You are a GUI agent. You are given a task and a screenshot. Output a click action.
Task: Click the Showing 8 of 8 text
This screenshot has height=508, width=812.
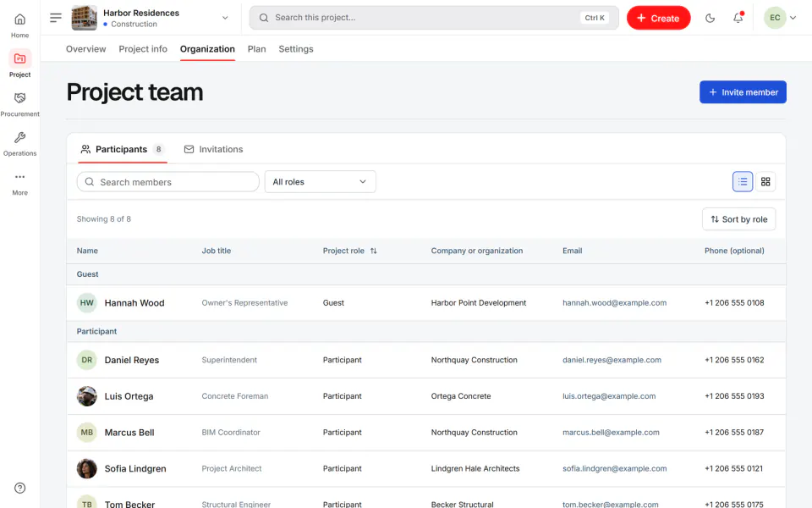coord(103,219)
